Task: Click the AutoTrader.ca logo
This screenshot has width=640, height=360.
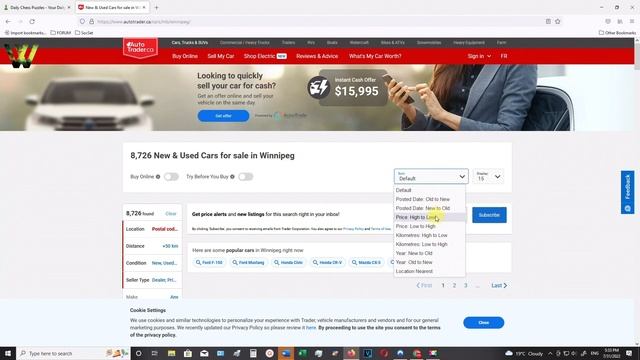Action: (x=140, y=48)
